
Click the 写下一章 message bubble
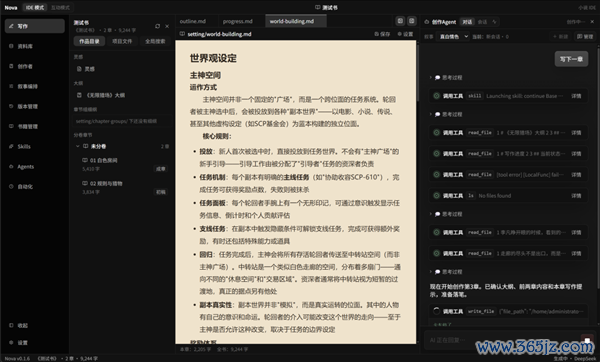[571, 59]
